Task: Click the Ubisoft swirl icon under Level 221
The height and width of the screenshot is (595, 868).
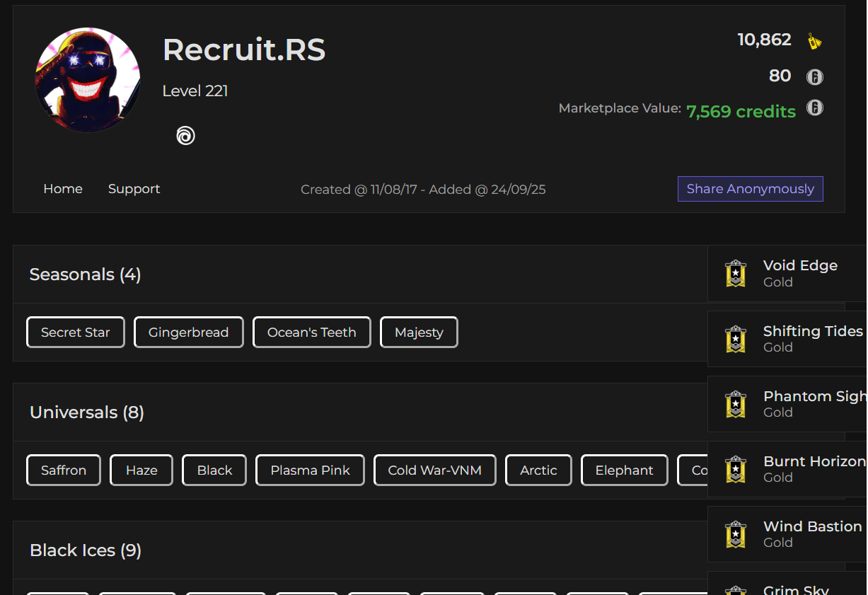Action: (185, 136)
